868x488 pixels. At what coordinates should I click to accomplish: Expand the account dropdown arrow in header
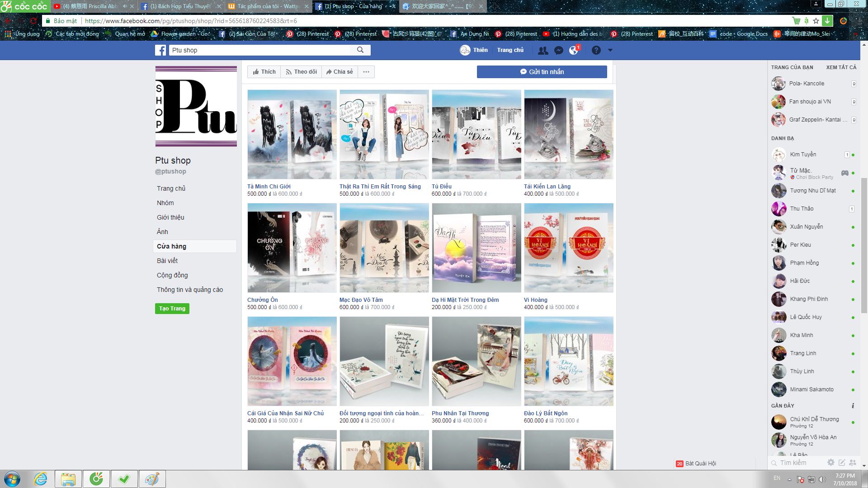(x=610, y=50)
